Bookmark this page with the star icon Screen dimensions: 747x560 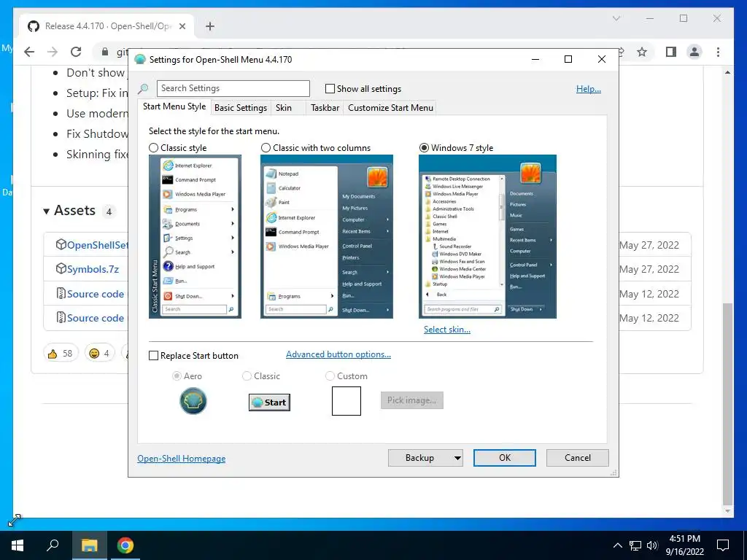point(642,52)
